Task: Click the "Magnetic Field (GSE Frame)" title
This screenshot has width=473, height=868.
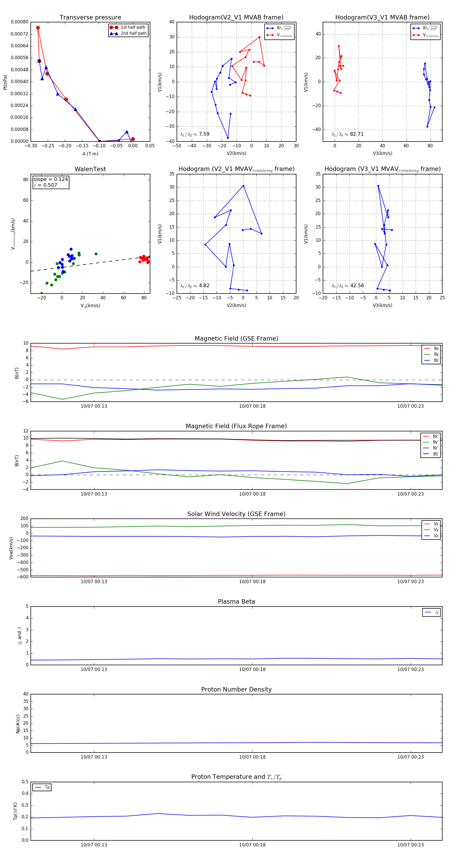Action: [236, 339]
